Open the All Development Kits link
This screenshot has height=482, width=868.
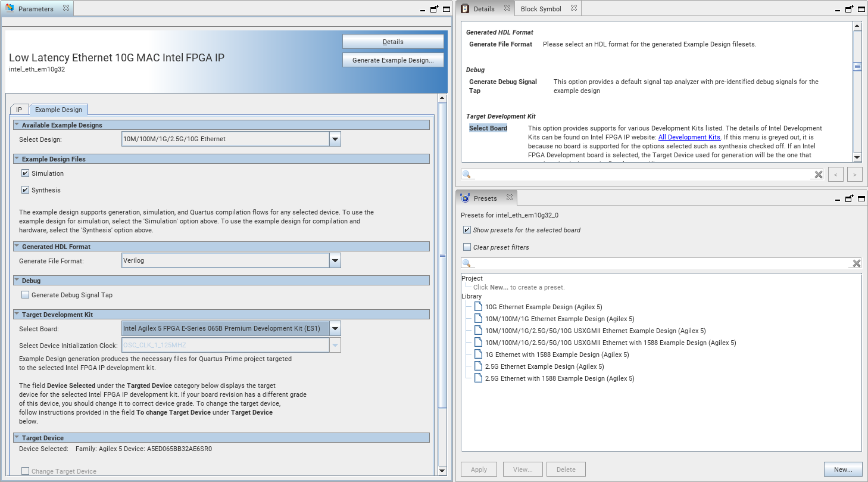pos(689,137)
